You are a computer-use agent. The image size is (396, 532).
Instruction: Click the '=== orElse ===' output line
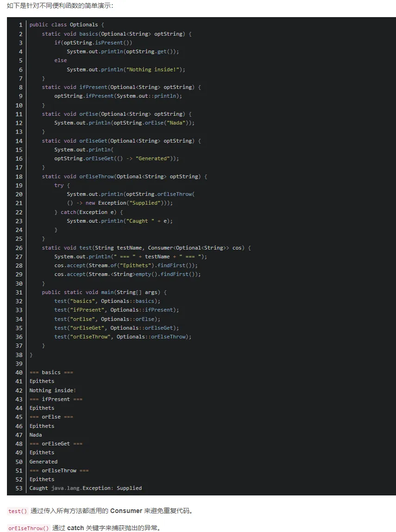click(x=51, y=417)
